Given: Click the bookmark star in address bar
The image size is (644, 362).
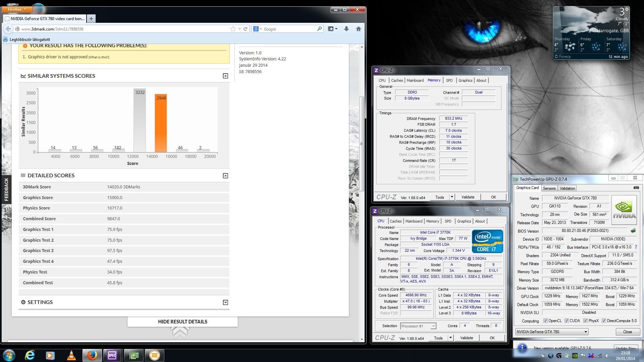Looking at the screenshot, I should (233, 29).
